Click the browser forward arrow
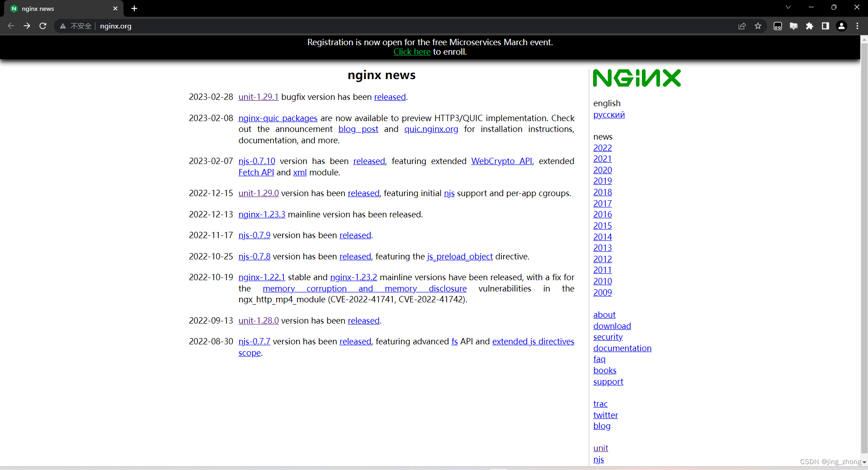The image size is (868, 470). (27, 26)
